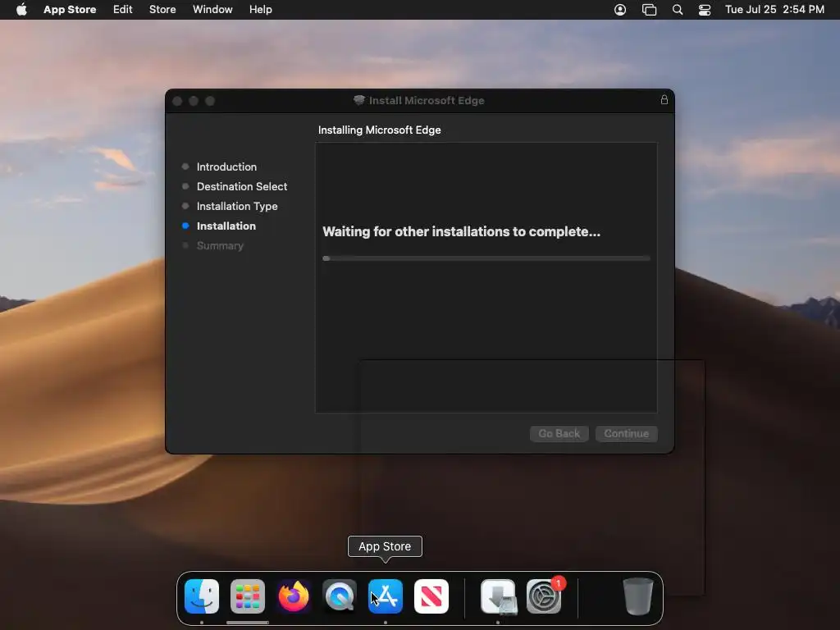Open the Apple menu
The image size is (840, 630).
(21, 9)
